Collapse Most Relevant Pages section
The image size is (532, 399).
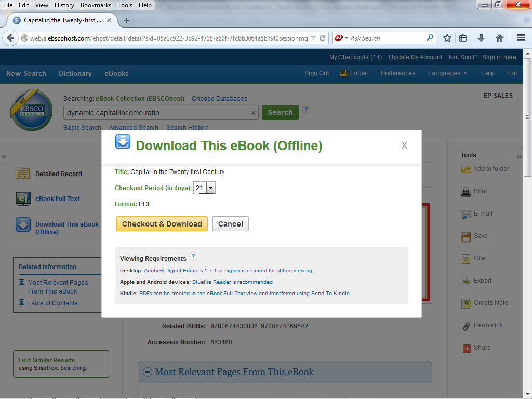[x=147, y=372]
